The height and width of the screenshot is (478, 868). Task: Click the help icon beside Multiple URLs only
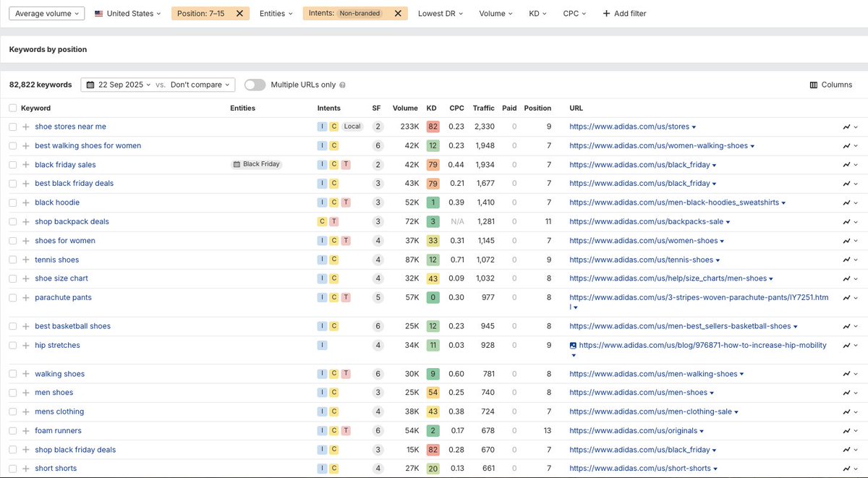tap(342, 85)
